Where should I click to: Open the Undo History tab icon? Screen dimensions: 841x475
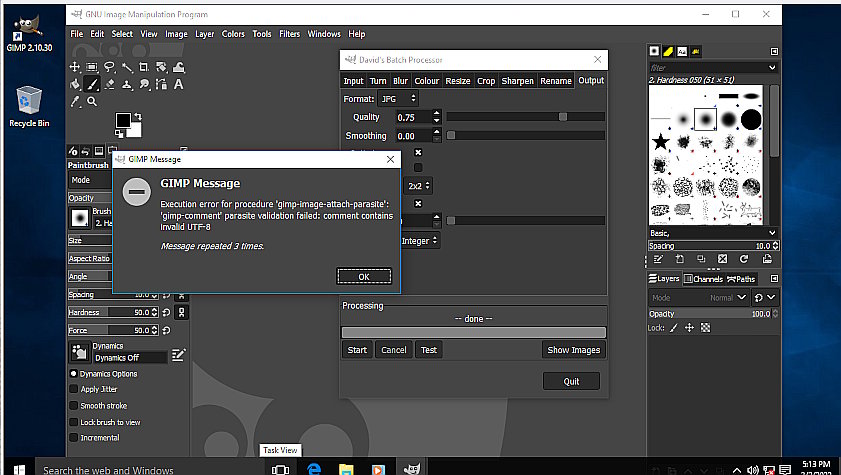[x=85, y=151]
